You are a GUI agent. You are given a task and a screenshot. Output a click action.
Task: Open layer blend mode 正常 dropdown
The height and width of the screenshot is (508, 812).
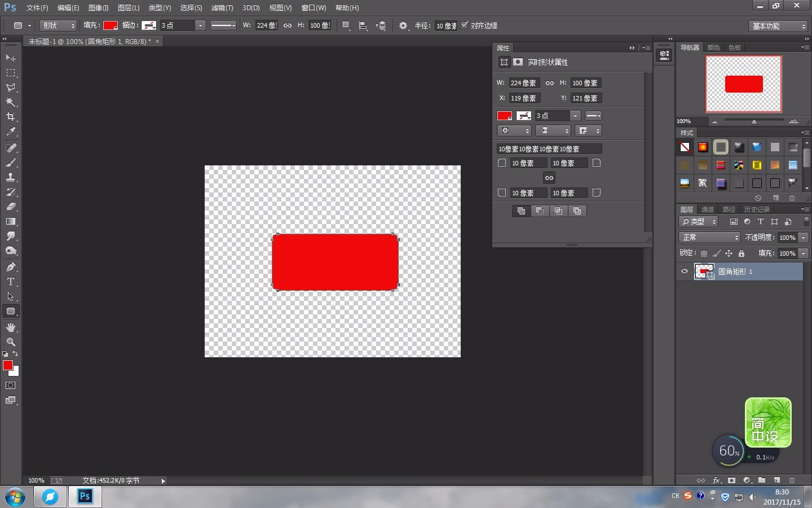709,238
